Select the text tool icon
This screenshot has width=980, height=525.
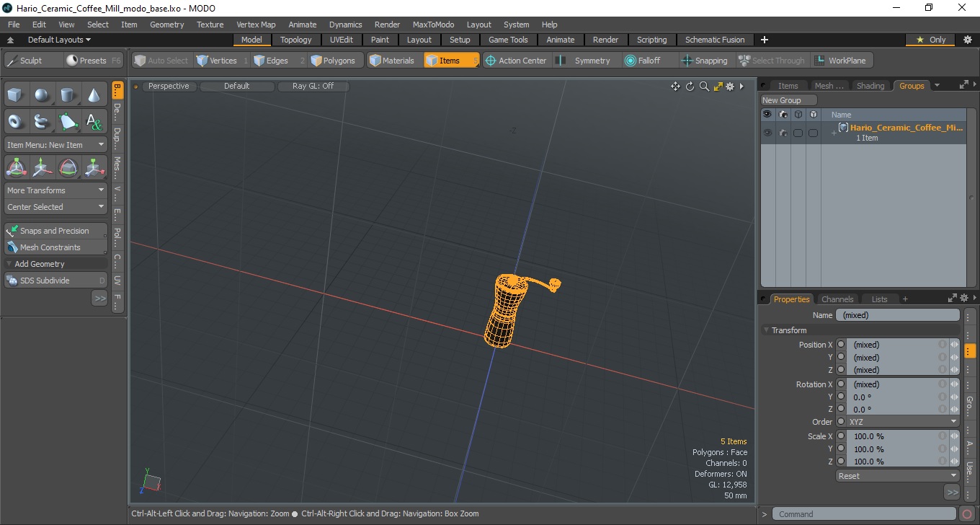pos(94,121)
